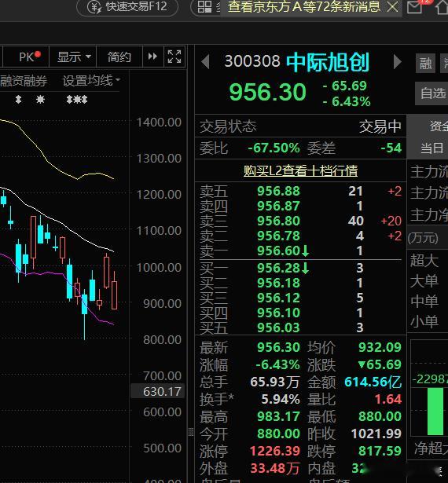448x483 pixels.
Task: Click the green net outflow bar
Action: [435, 412]
